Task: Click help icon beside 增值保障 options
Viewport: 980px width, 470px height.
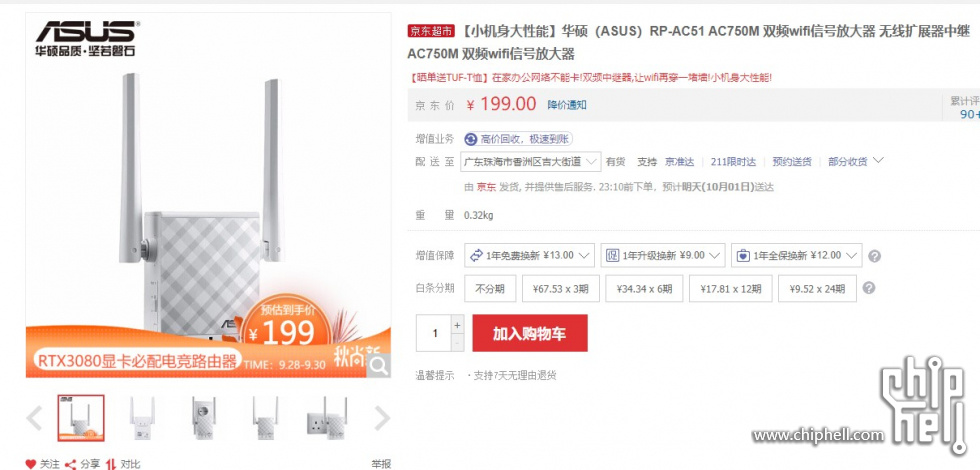Action: pyautogui.click(x=875, y=256)
